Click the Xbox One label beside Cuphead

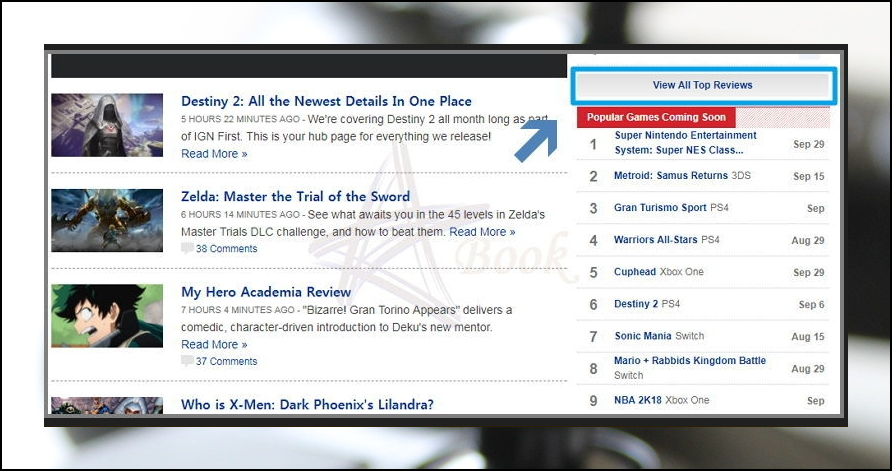point(682,272)
